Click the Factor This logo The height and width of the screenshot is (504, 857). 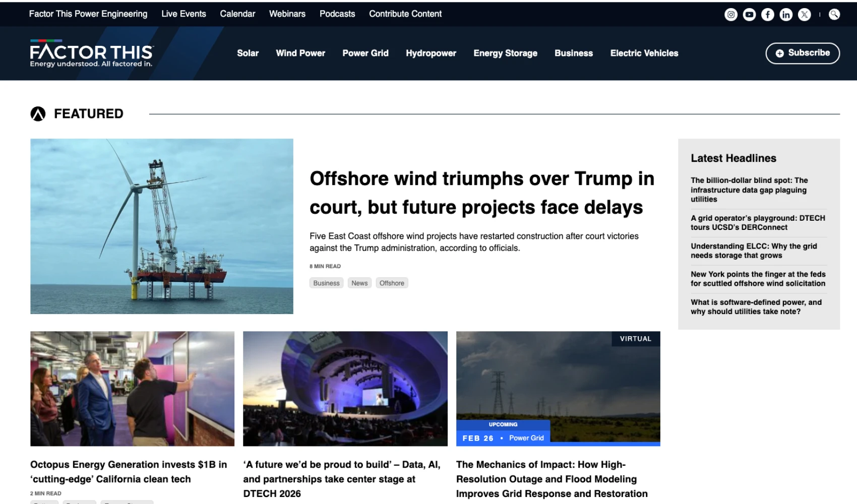[x=91, y=53]
